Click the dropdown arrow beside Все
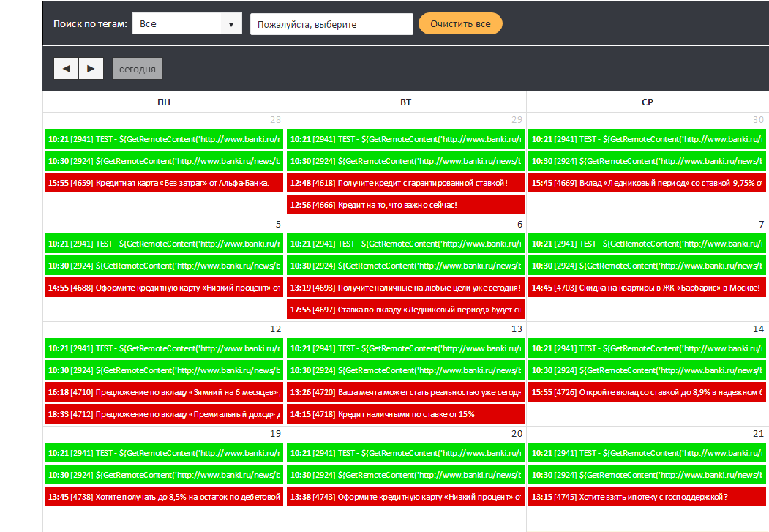Screen dimensions: 769x532 point(231,24)
